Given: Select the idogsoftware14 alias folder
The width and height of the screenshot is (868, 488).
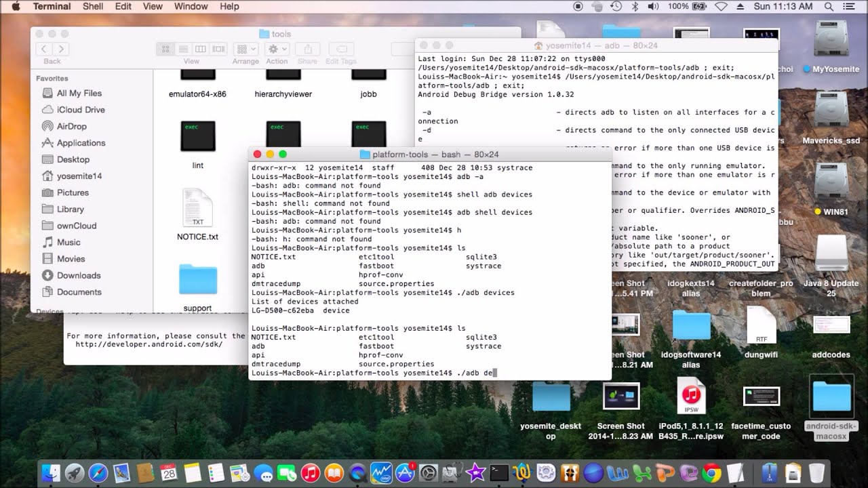Looking at the screenshot, I should click(691, 325).
